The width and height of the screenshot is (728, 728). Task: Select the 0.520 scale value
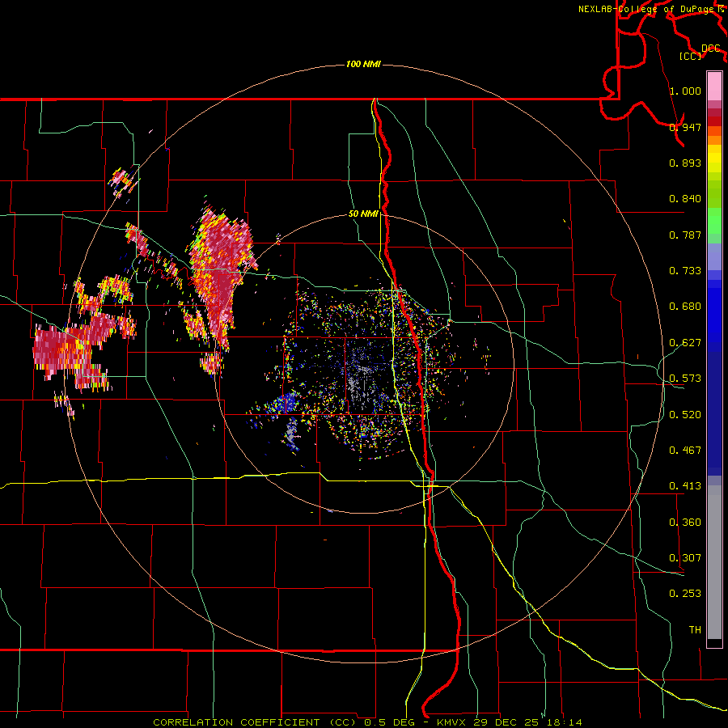pos(685,415)
